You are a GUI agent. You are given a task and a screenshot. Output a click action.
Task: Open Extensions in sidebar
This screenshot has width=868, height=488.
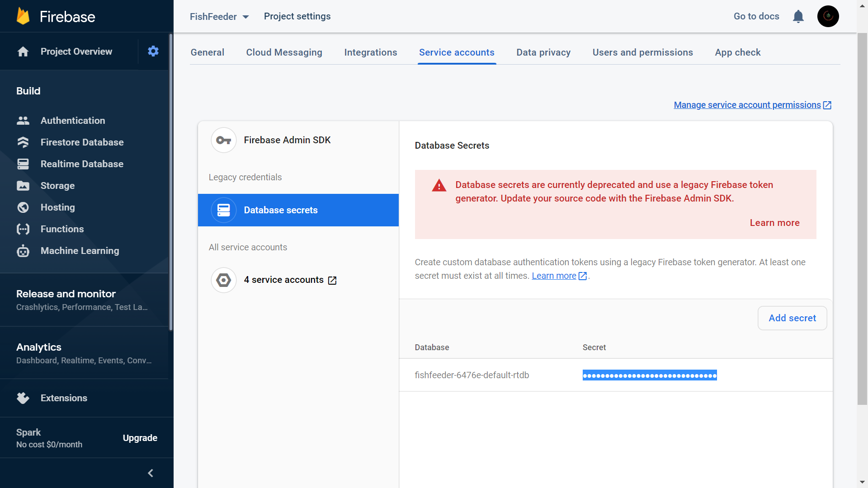coord(64,398)
